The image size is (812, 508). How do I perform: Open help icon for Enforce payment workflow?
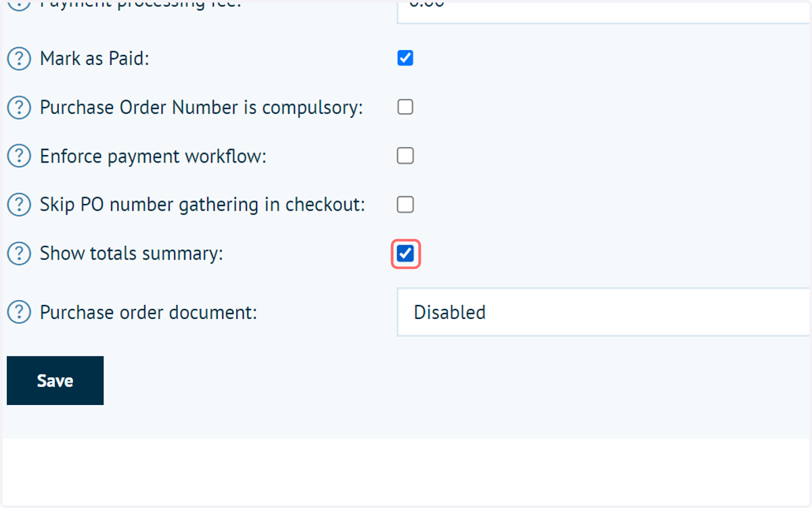pyautogui.click(x=19, y=156)
